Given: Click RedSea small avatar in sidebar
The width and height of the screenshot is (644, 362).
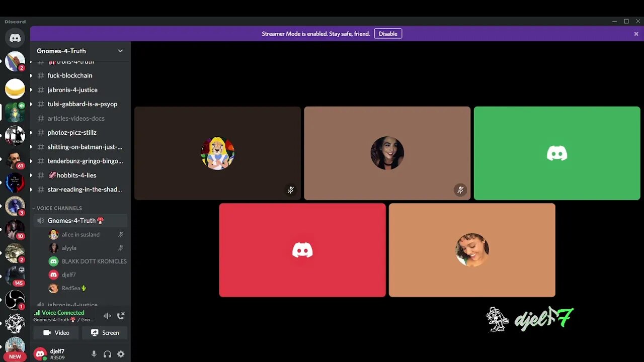Looking at the screenshot, I should tap(53, 289).
